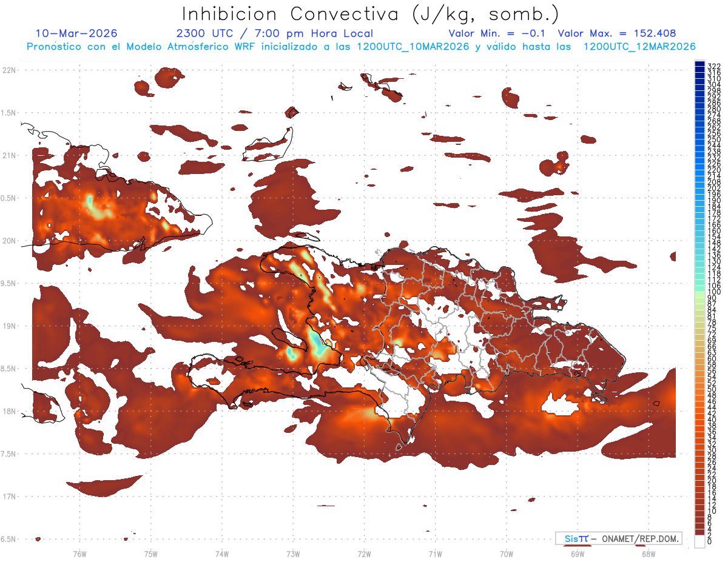Image resolution: width=728 pixels, height=562 pixels.
Task: Click the '9.5N' latitude label
Action: (x=9, y=283)
